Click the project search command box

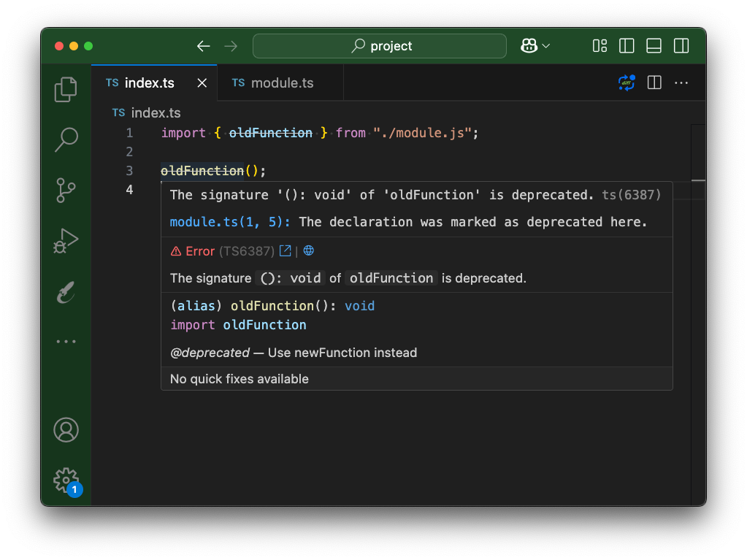coord(379,46)
